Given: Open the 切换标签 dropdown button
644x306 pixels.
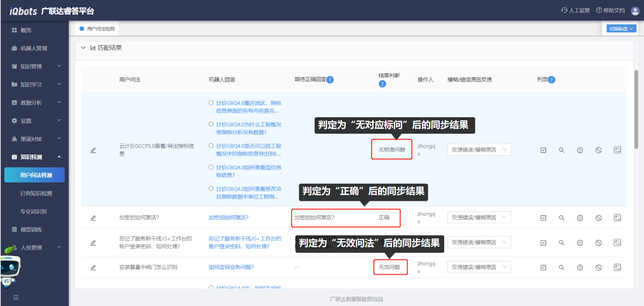Looking at the screenshot, I should pyautogui.click(x=621, y=29).
